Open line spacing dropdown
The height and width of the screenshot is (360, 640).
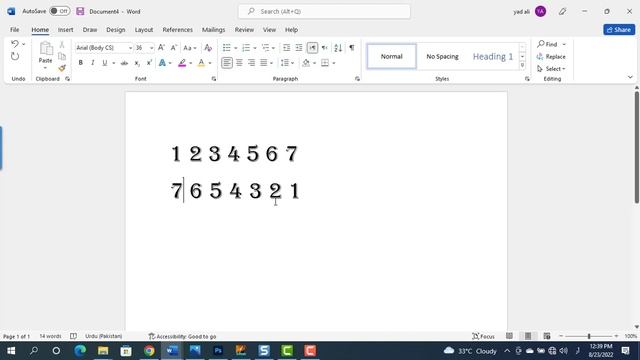click(287, 63)
